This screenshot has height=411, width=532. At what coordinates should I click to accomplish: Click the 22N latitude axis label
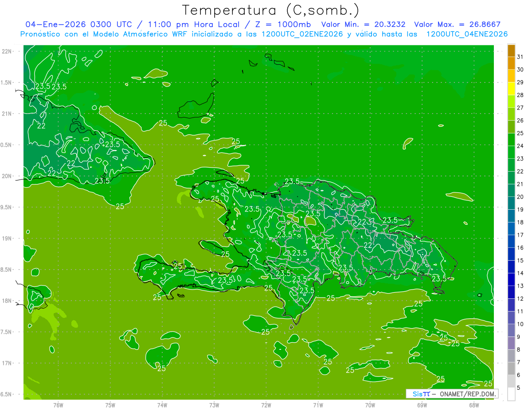coord(7,51)
